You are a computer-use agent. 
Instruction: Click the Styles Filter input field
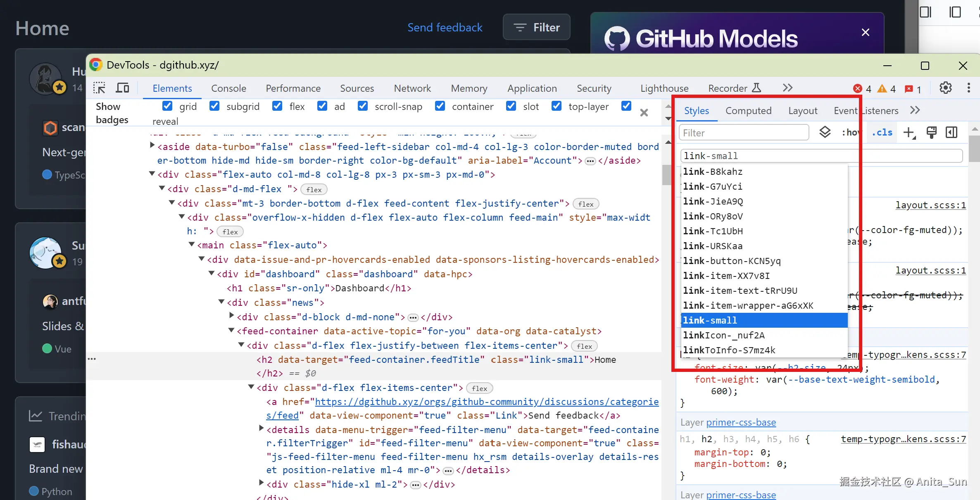(x=744, y=133)
